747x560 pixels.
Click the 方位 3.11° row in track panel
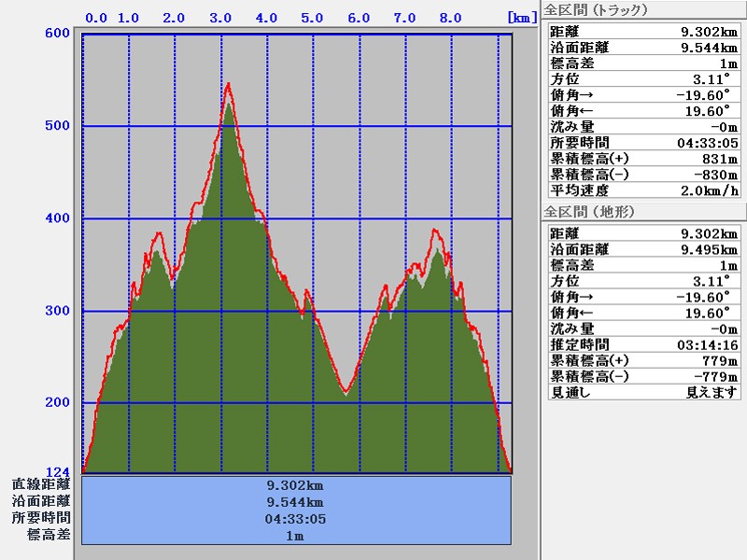(643, 79)
